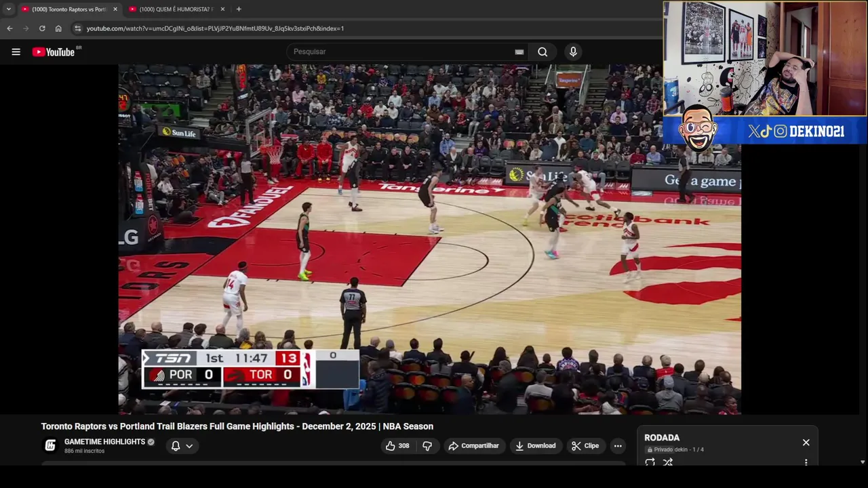The width and height of the screenshot is (868, 488).
Task: Go back with the browser back arrow
Action: pos(9,28)
